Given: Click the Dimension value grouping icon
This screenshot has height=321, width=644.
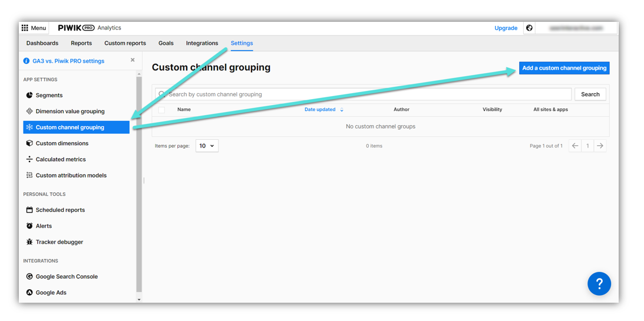Looking at the screenshot, I should [29, 111].
